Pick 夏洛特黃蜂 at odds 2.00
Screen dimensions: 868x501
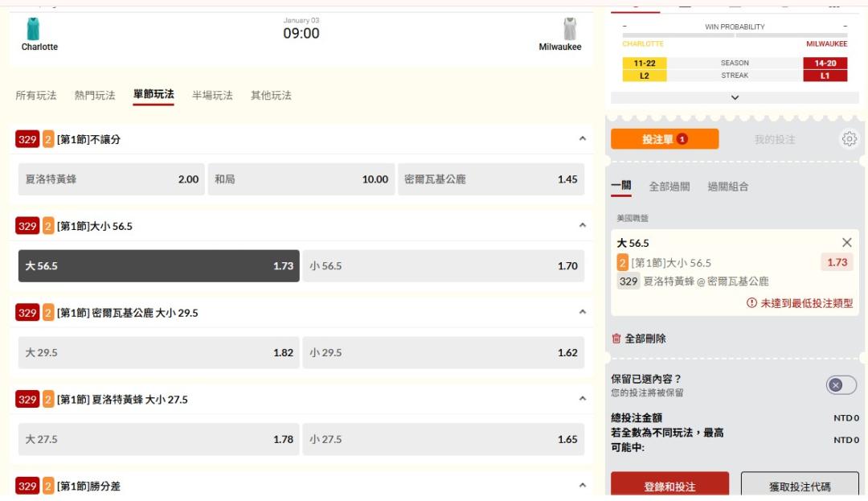click(x=111, y=179)
